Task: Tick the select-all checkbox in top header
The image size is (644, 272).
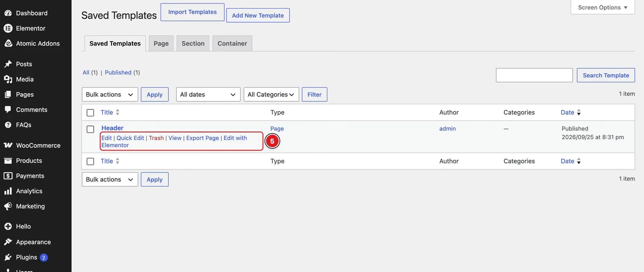Action: (91, 113)
